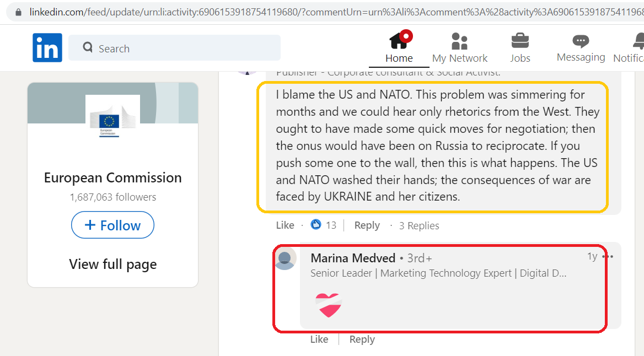
Task: Open the three-dot menu on Marina's reply
Action: pos(608,257)
